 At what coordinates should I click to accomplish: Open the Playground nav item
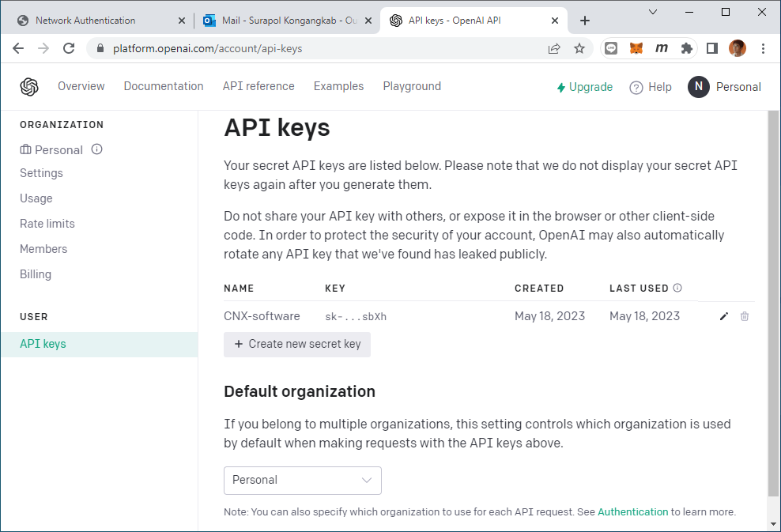[x=412, y=86]
